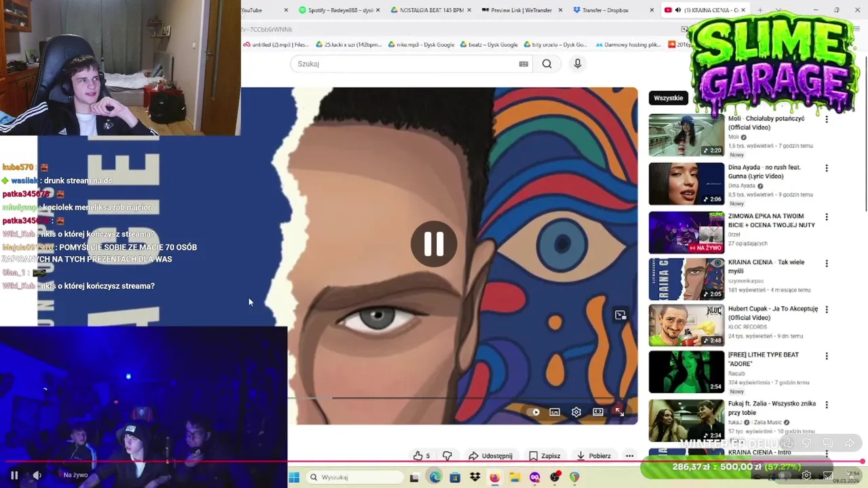
Task: Close the WeTransfer Preview Link tab
Action: [561, 10]
